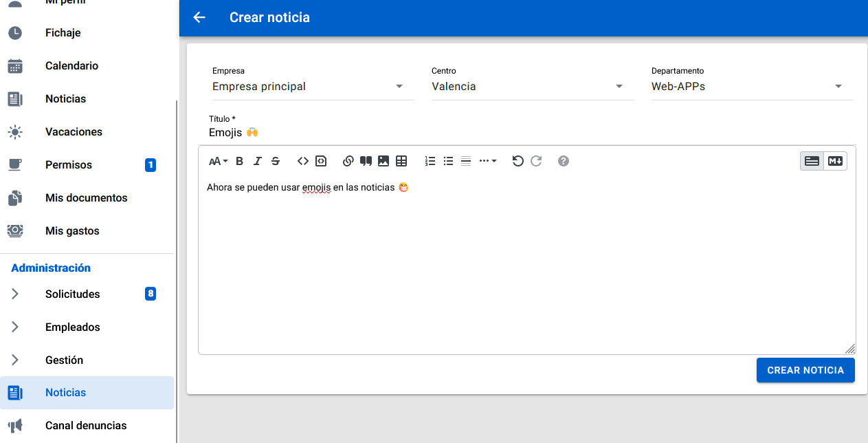Viewport: 868px width, 443px height.
Task: Expand the Solicitudes section in the sidebar
Action: tap(15, 294)
